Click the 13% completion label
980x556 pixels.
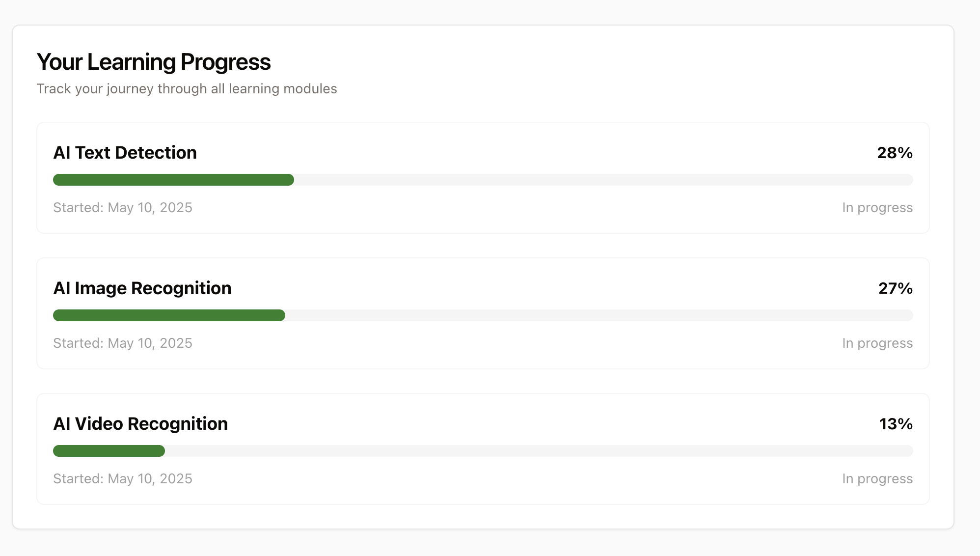point(896,424)
